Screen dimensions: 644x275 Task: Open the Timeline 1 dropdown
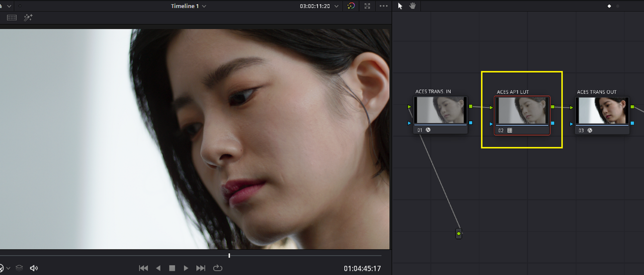(x=188, y=6)
